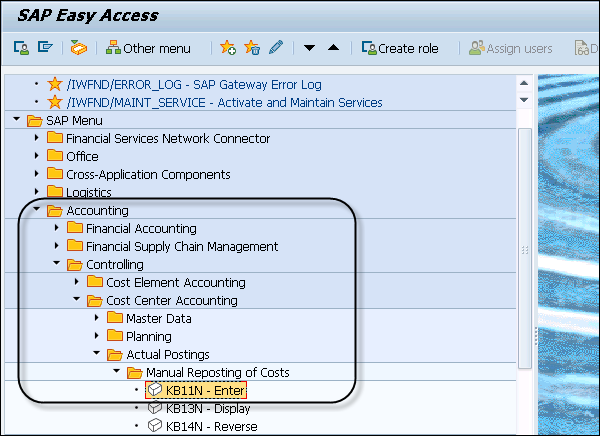Click the KB13N Display transaction cube icon

click(154, 408)
